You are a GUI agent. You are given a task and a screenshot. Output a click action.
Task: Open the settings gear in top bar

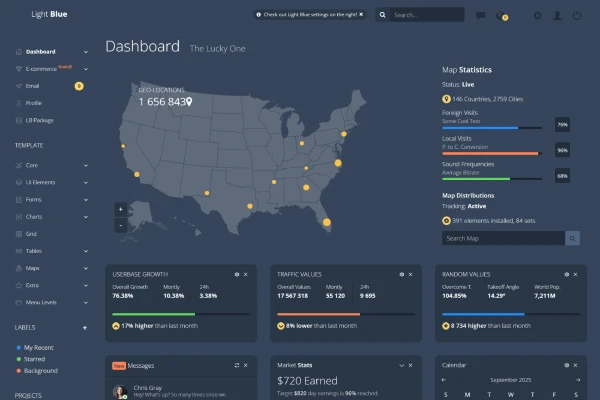538,15
